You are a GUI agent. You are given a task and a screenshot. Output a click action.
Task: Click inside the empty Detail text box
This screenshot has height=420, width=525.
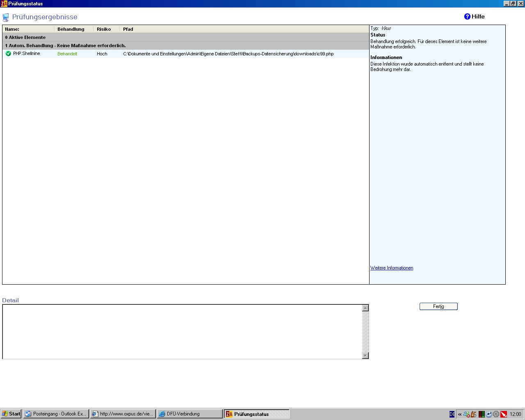[x=180, y=331]
